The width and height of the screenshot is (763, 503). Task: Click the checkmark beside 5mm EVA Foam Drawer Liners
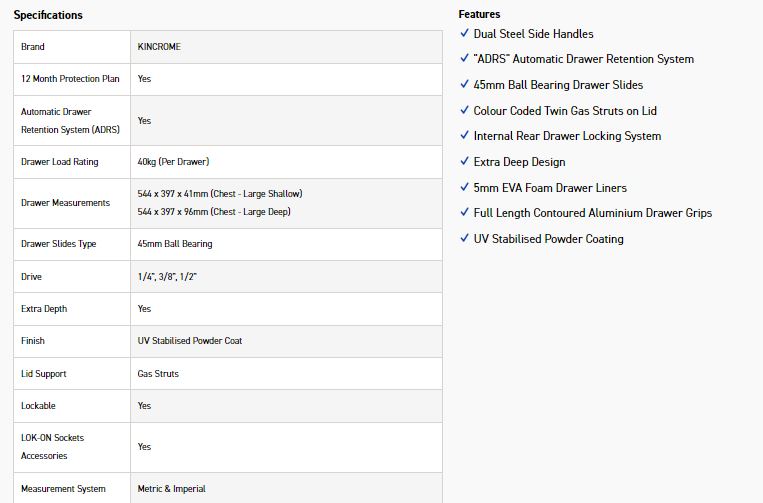464,187
